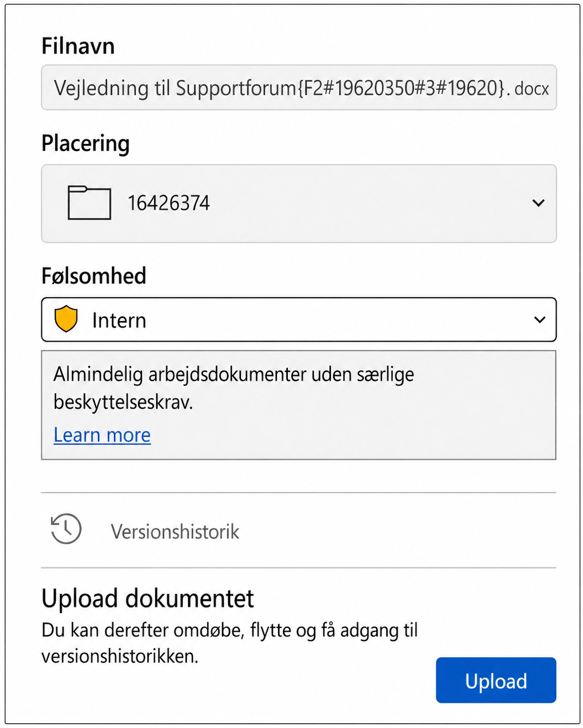Click the blue Upload button

click(496, 680)
